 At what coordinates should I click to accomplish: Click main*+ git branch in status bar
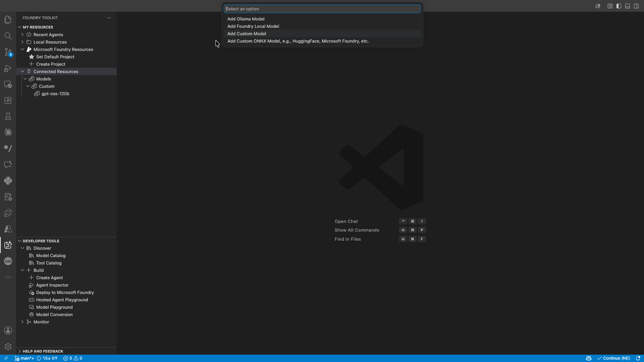coord(24,358)
